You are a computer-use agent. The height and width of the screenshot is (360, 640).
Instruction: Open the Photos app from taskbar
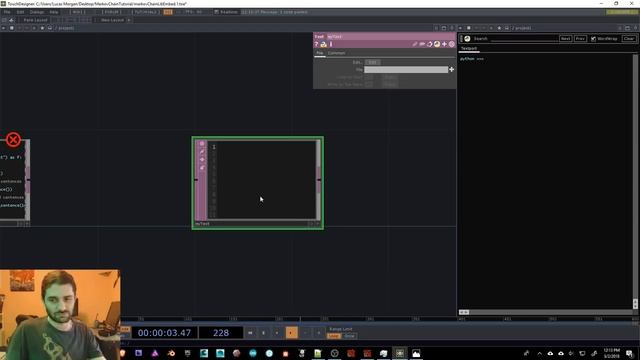pyautogui.click(x=416, y=353)
